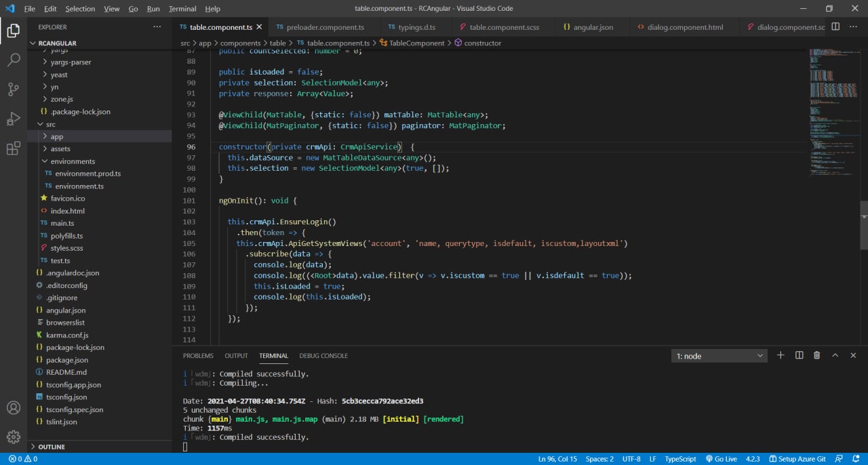The height and width of the screenshot is (465, 868).
Task: Kill terminal with the trash icon
Action: [x=816, y=355]
